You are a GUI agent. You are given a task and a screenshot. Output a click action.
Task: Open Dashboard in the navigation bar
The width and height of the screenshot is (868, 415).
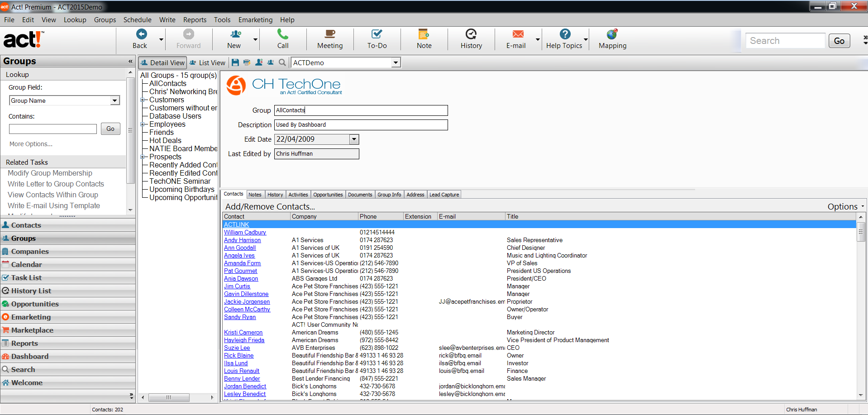point(68,356)
